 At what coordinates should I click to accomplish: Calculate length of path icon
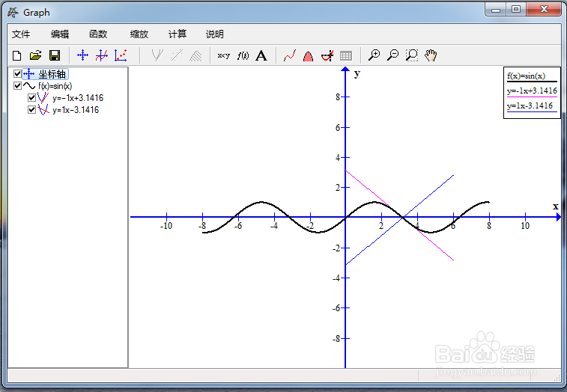pos(327,55)
